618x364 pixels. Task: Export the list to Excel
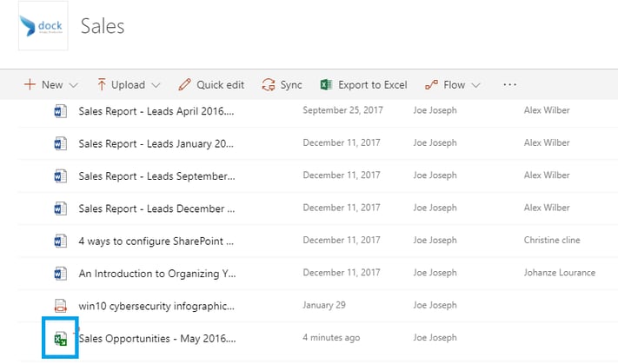coord(363,85)
